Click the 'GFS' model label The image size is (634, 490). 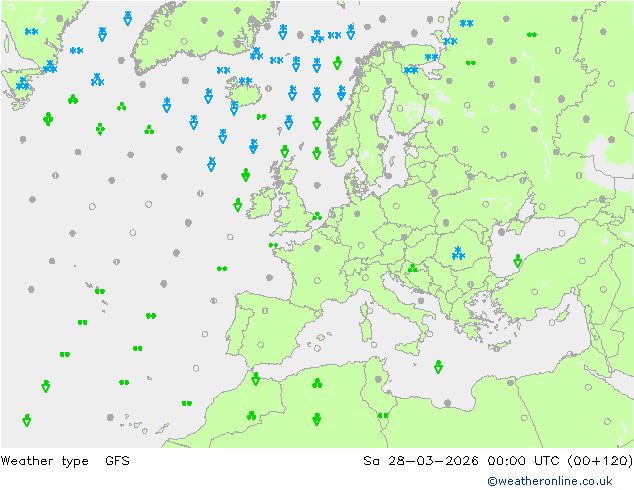(x=117, y=460)
